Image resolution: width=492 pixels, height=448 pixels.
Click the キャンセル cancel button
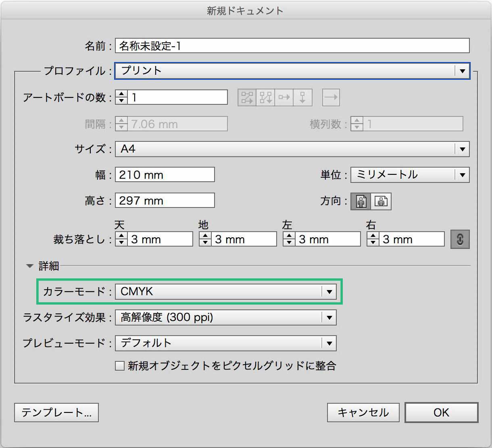click(x=363, y=412)
